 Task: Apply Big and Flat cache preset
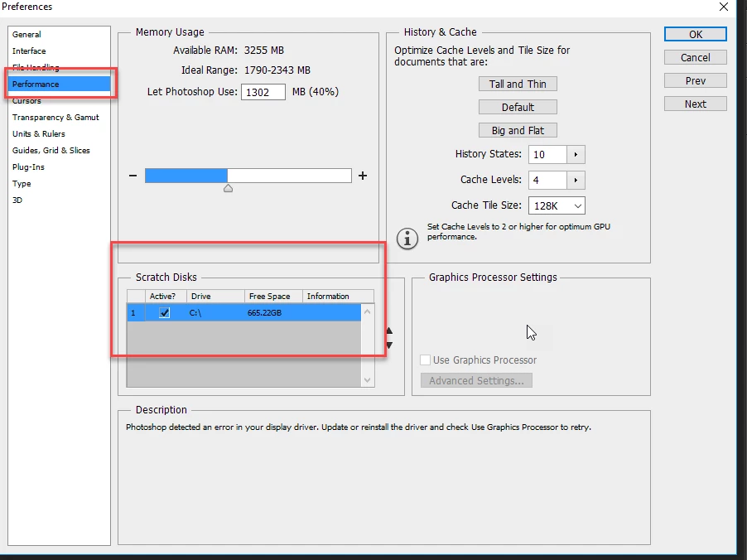[x=518, y=131]
